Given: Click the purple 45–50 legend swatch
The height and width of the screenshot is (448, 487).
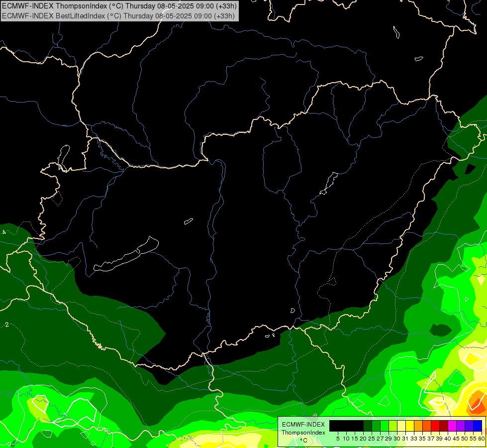Looking at the screenshot, I should [x=461, y=426].
